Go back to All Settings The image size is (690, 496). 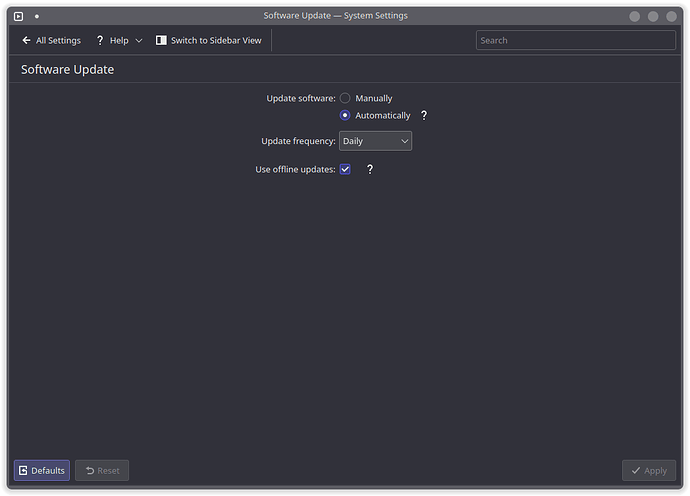[51, 41]
